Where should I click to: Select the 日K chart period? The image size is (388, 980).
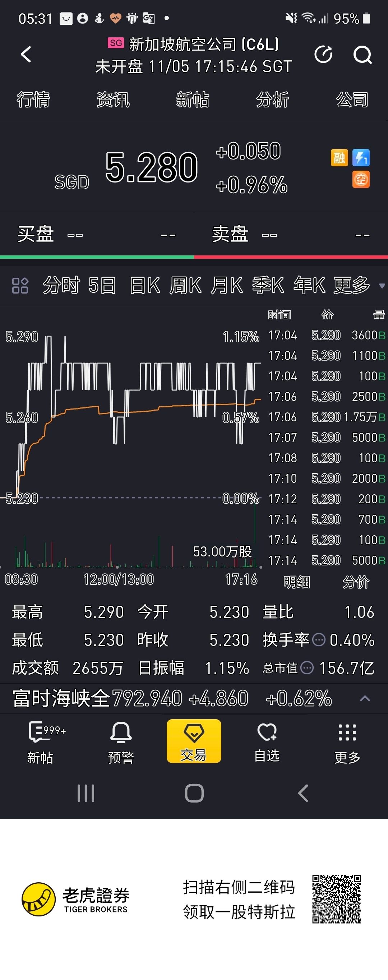click(145, 285)
